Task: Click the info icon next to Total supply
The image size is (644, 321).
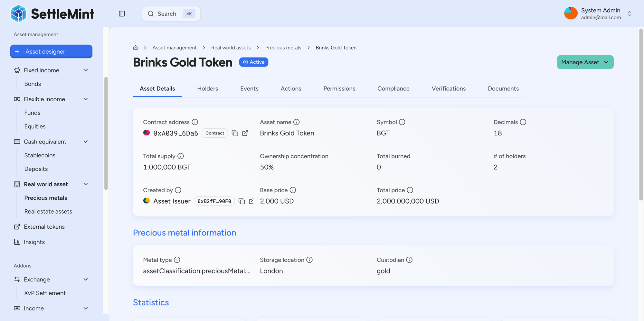Action: (181, 156)
